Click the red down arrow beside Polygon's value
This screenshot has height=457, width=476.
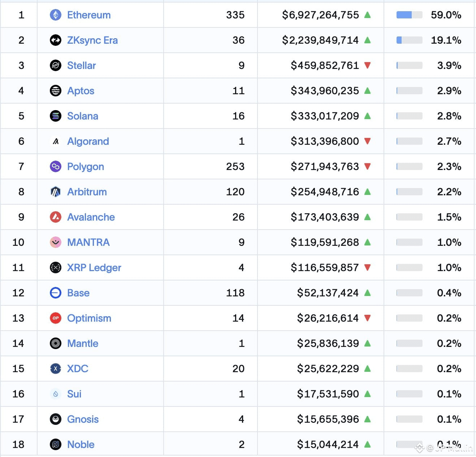[x=368, y=166]
